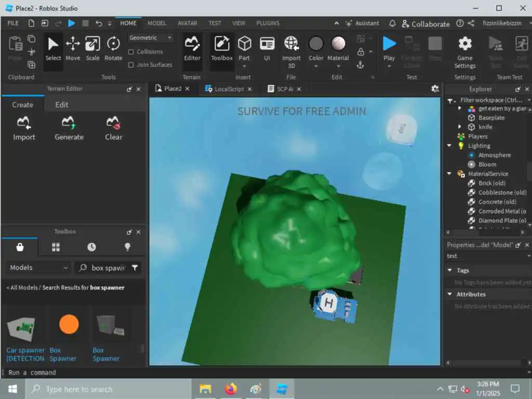Open the Toolbox Inventory grid tab
This screenshot has width=532, height=399.
point(56,247)
